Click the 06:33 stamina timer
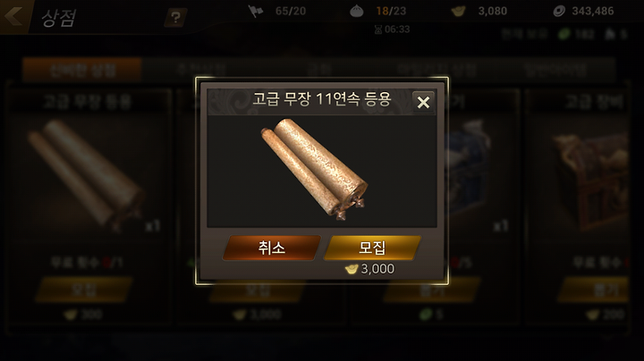 coord(393,29)
